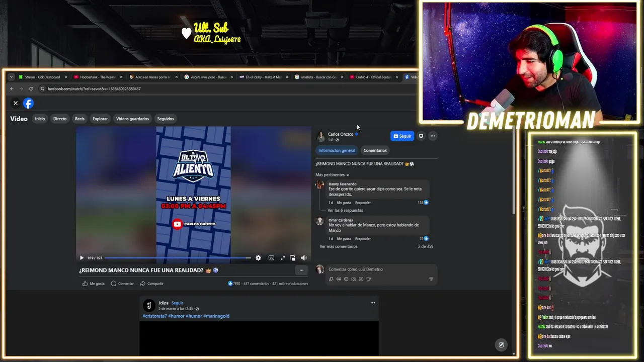Open video title options ellipsis
644x362 pixels.
coord(301,270)
